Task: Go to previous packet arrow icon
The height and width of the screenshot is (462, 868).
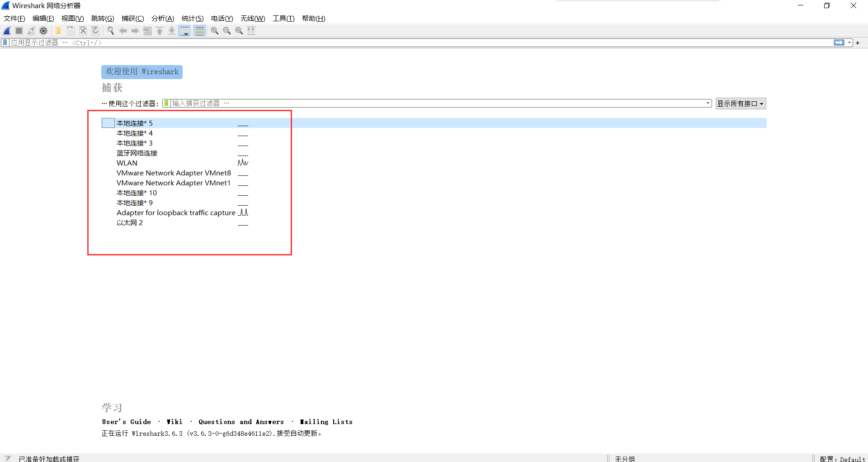Action: (x=123, y=31)
